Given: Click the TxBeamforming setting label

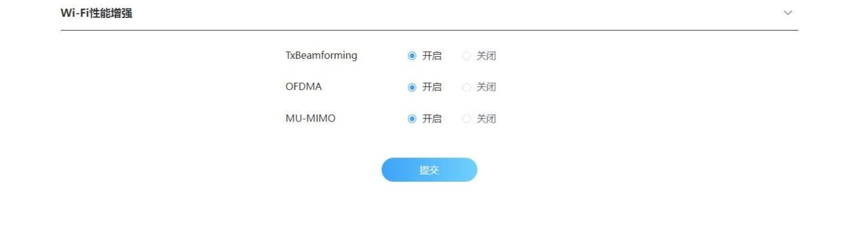Looking at the screenshot, I should 321,55.
